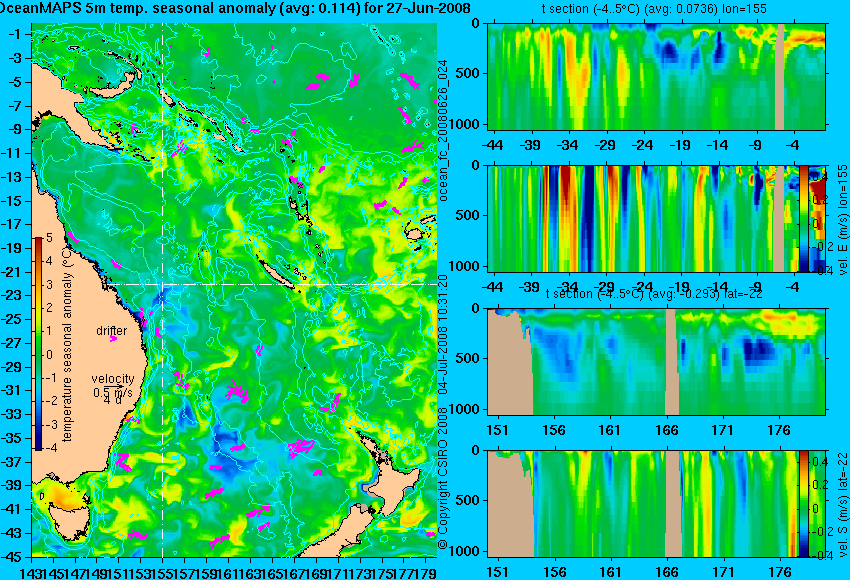Screen dimensions: 850x580
Task: Click the white dashed horizontal section line at -22
Action: [x=273, y=284]
